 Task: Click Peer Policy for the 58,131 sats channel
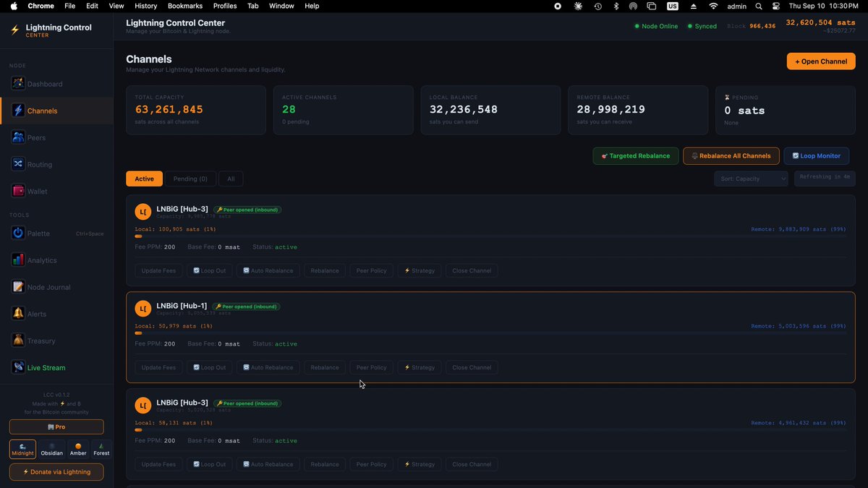coord(372,464)
